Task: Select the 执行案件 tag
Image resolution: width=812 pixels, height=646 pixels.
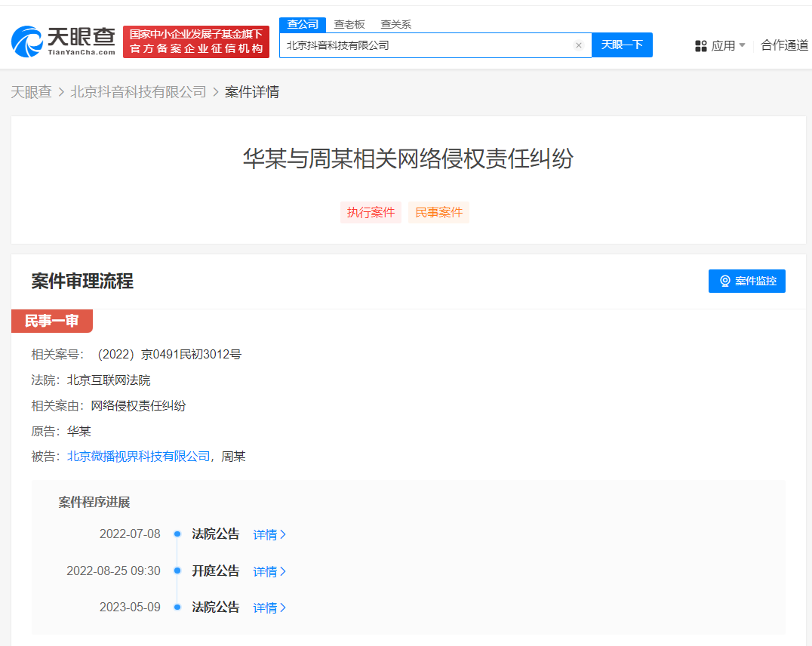Action: pyautogui.click(x=371, y=212)
